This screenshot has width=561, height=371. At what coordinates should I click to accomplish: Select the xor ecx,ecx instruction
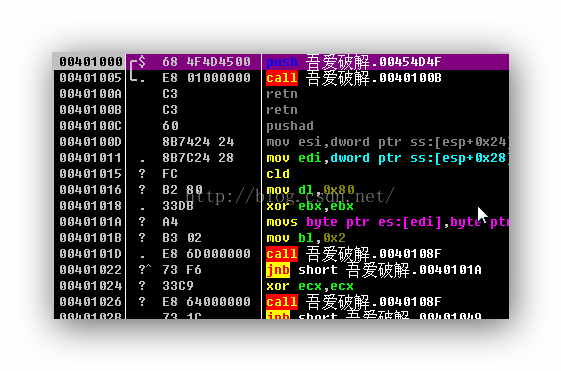(310, 286)
